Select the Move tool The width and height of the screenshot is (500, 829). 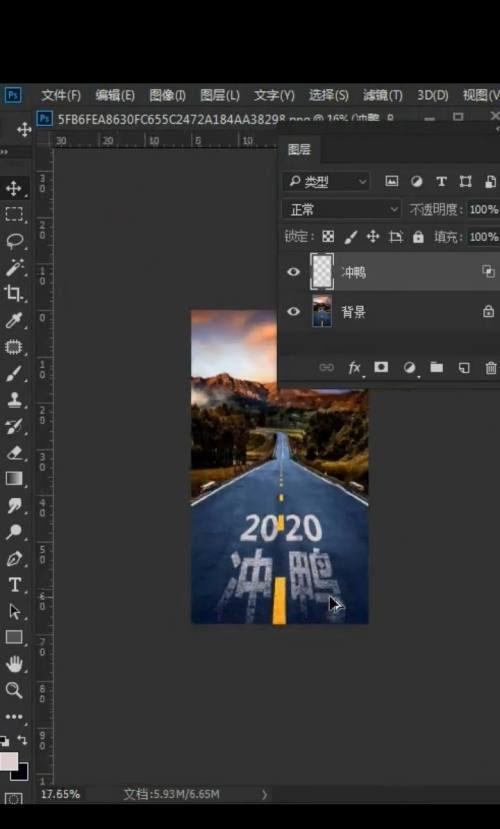pyautogui.click(x=14, y=188)
